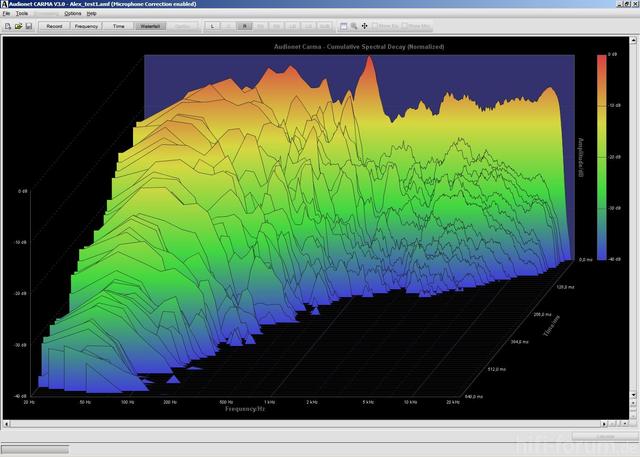
Task: Select the pan/move arrows tool
Action: pyautogui.click(x=366, y=25)
